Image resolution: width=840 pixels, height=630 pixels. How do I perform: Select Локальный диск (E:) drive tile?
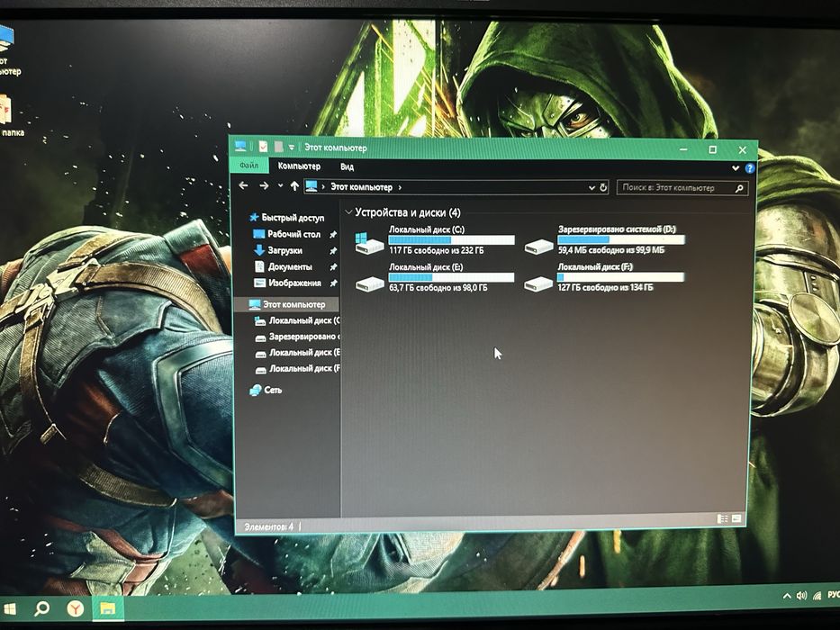435,277
